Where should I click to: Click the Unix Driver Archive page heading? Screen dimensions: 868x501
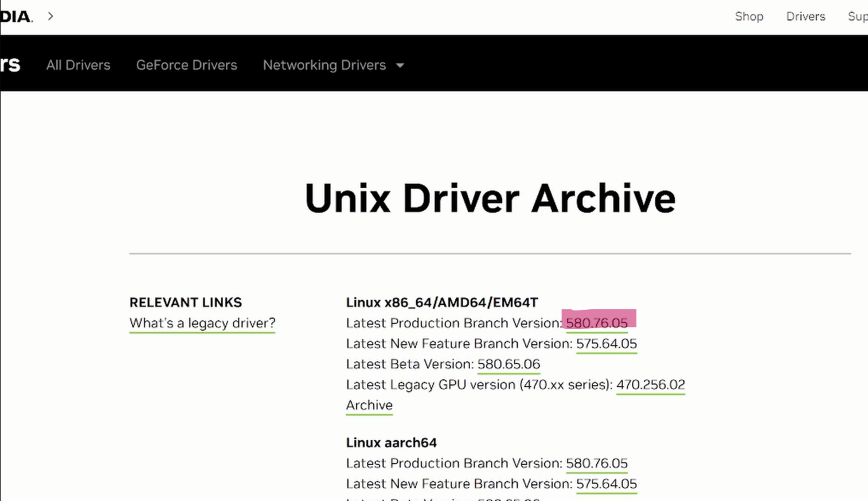point(490,199)
